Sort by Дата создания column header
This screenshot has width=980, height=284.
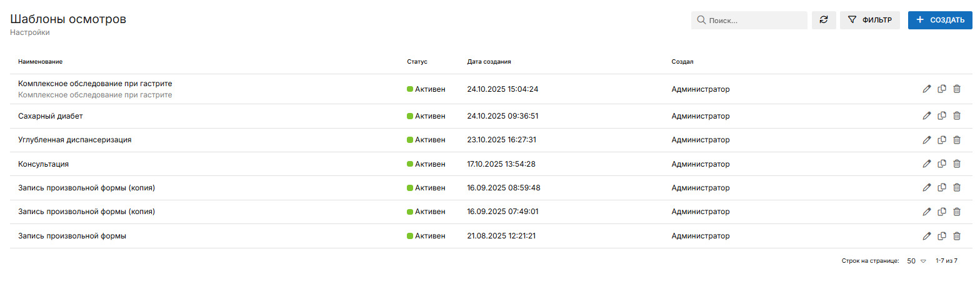[x=489, y=62]
